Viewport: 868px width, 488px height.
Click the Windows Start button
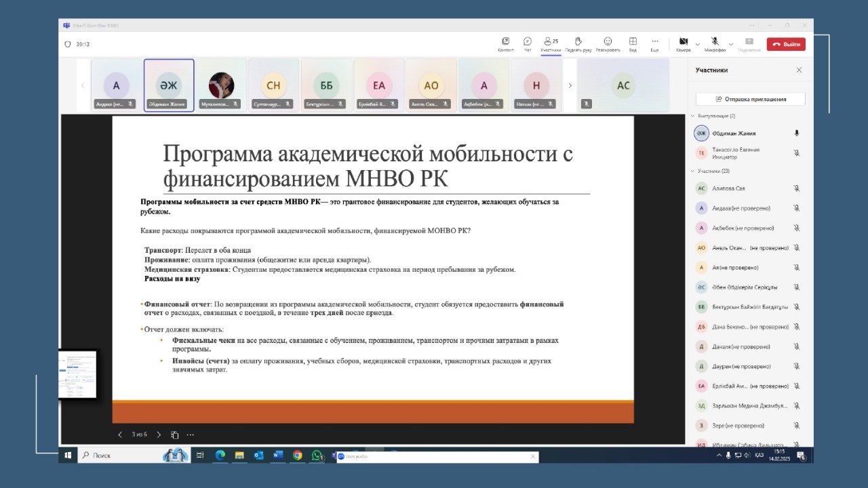pos(68,455)
